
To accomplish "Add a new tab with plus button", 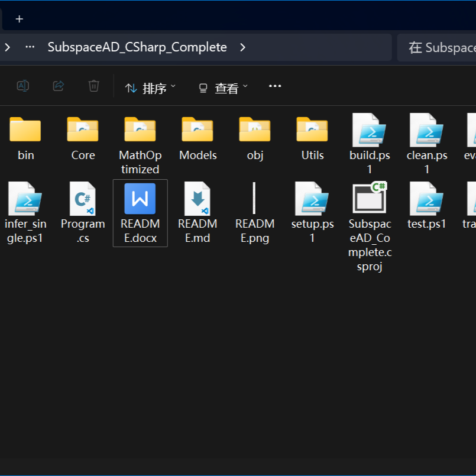I will tap(20, 19).
